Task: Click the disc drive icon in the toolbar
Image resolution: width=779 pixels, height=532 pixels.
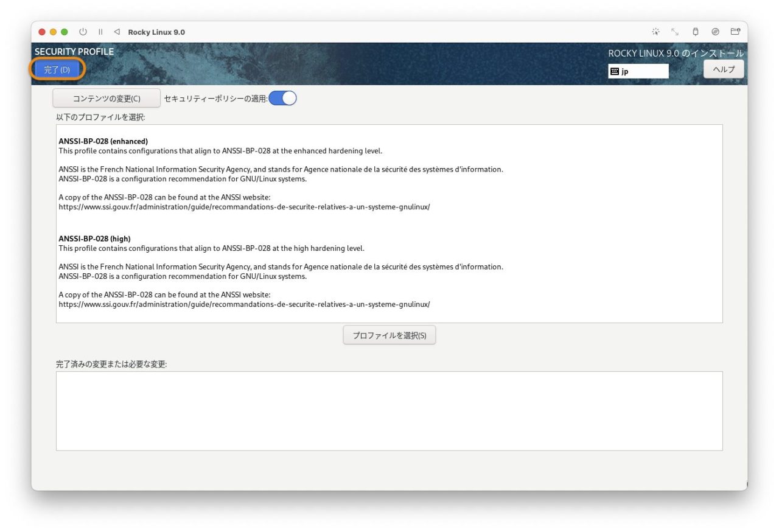Action: click(x=714, y=31)
